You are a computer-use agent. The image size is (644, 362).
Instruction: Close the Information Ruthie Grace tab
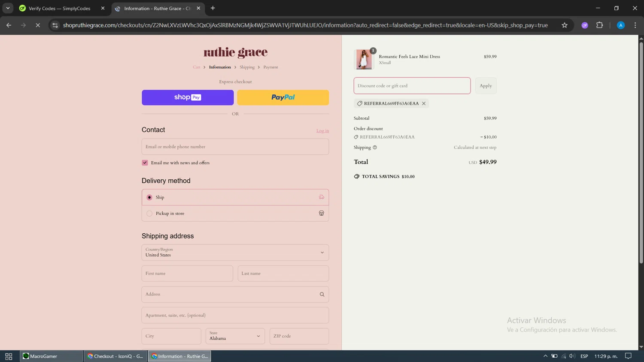pos(198,8)
